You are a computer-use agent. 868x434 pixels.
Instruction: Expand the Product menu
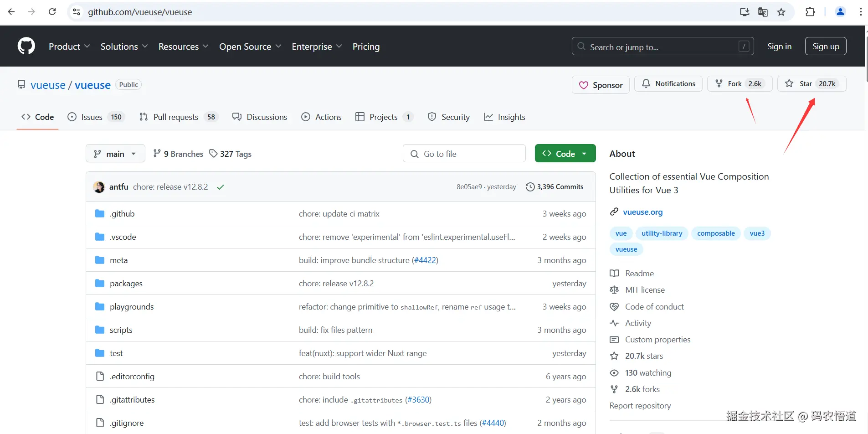pyautogui.click(x=69, y=46)
